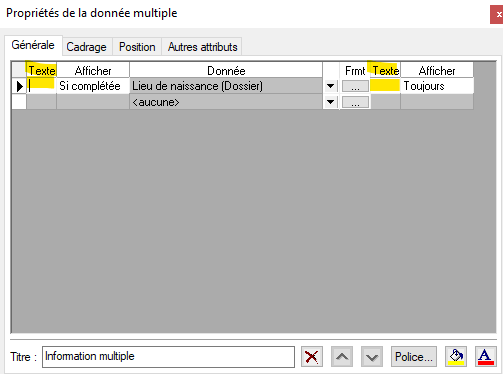Screen dimensions: 503x374
Task: Click the Titre input field
Action: pos(168,357)
